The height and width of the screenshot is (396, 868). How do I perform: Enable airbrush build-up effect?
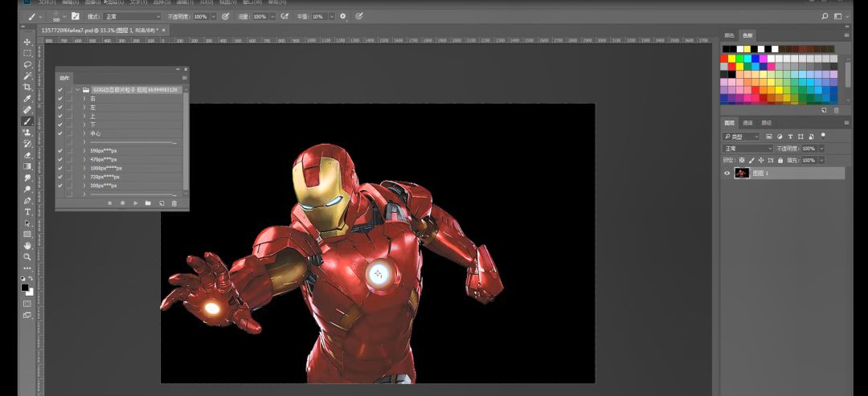pyautogui.click(x=285, y=17)
